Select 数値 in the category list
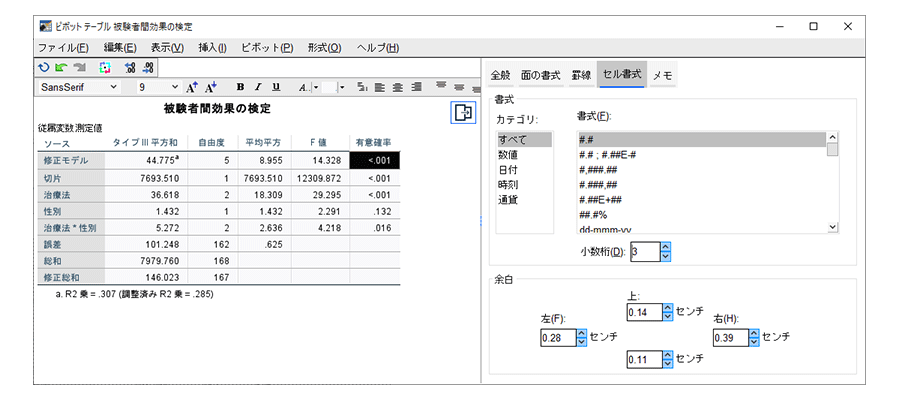The height and width of the screenshot is (400, 900). [x=509, y=155]
